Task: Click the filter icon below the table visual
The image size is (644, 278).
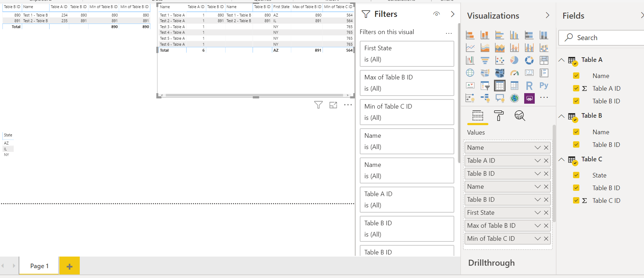Action: 318,105
